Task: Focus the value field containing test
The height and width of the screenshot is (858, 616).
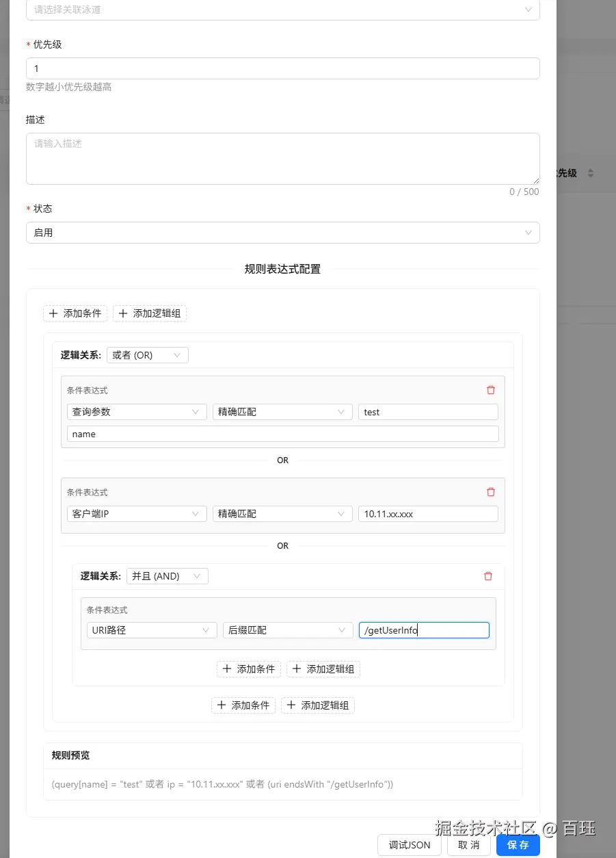Action: [428, 412]
